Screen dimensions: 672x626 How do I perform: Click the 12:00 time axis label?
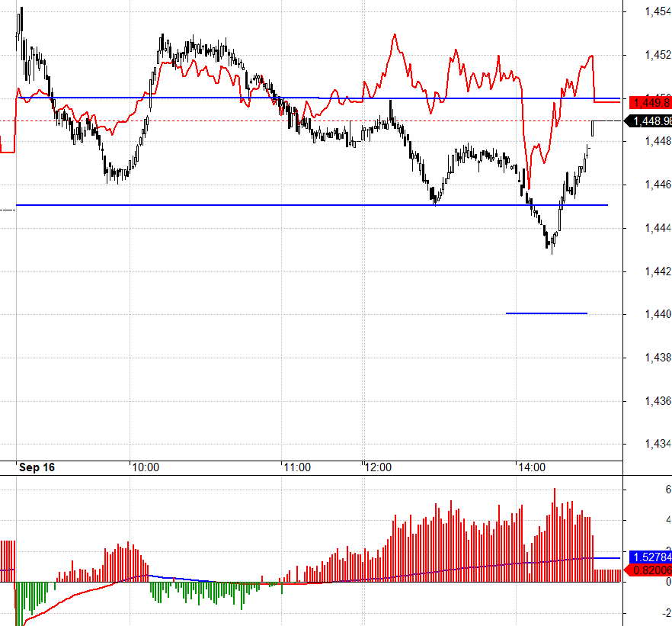(x=377, y=467)
